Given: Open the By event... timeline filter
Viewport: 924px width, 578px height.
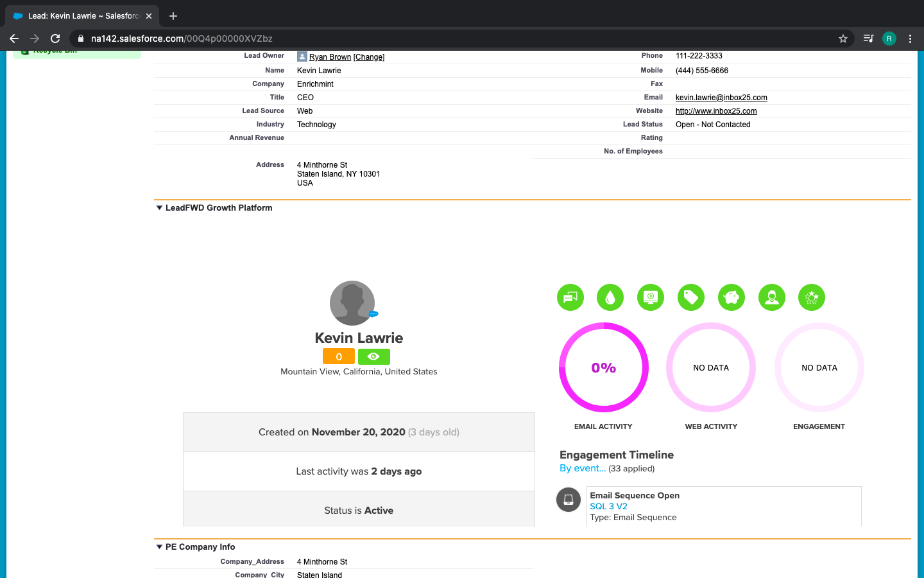Looking at the screenshot, I should click(583, 468).
